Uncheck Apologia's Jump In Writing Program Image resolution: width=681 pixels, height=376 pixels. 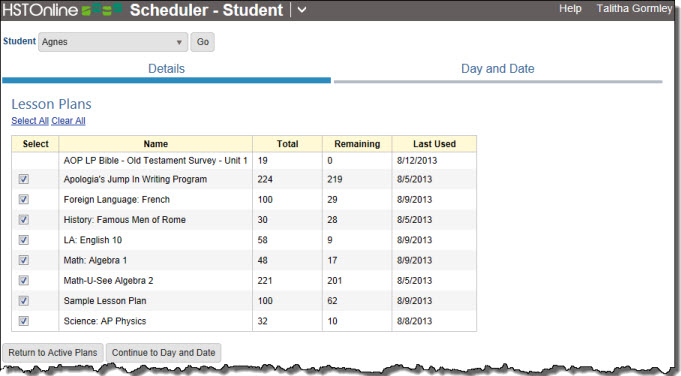point(23,179)
